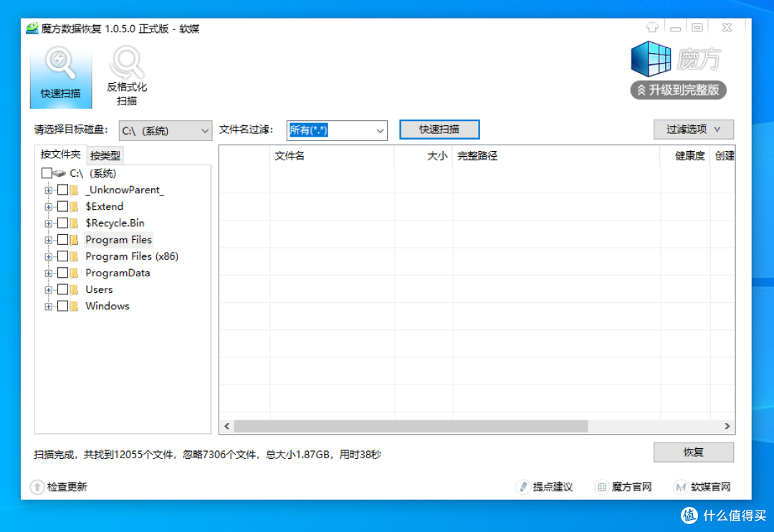
Task: Click the Users folder icon
Action: pos(74,289)
